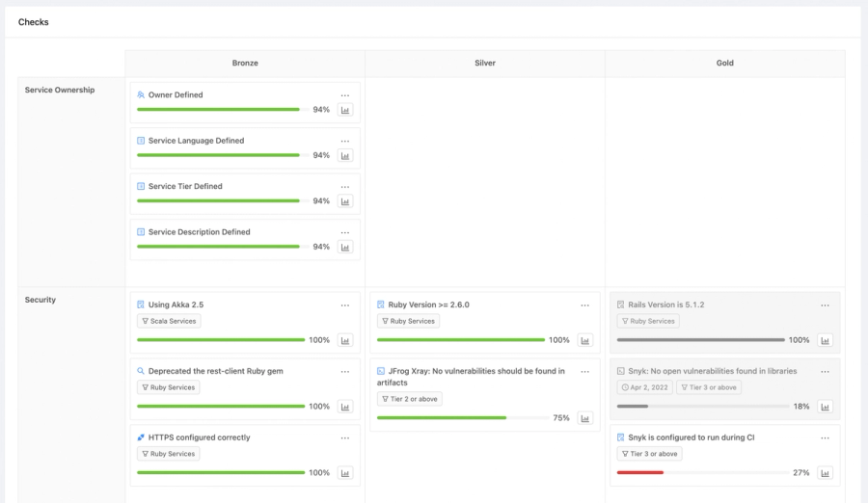Click Tier 3 or above tag under Snyk no open vulnerabilities
The image size is (868, 503).
[x=709, y=387]
